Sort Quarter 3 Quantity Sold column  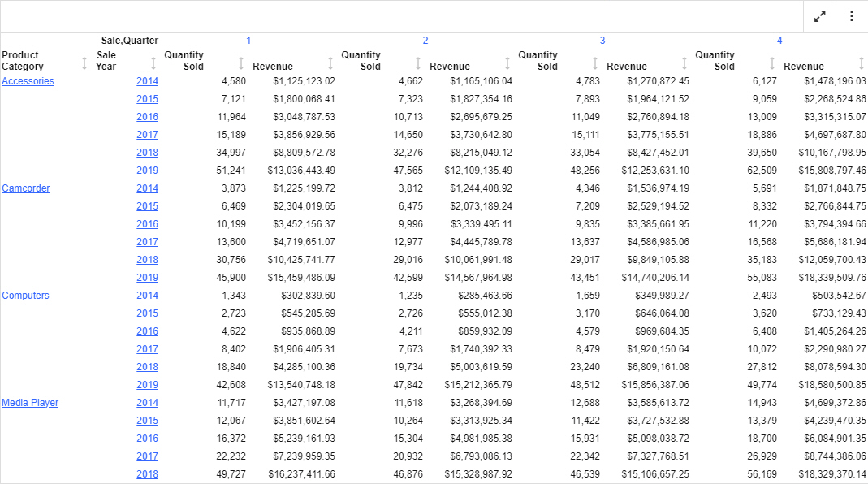point(595,63)
